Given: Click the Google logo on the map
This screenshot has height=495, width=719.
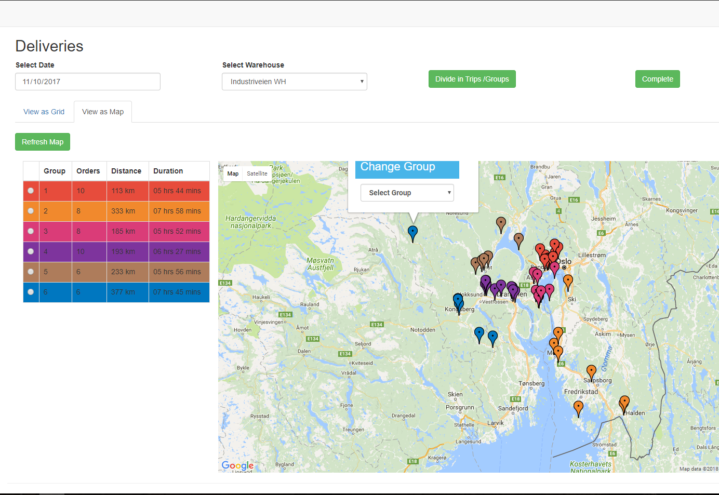Looking at the screenshot, I should pos(237,465).
